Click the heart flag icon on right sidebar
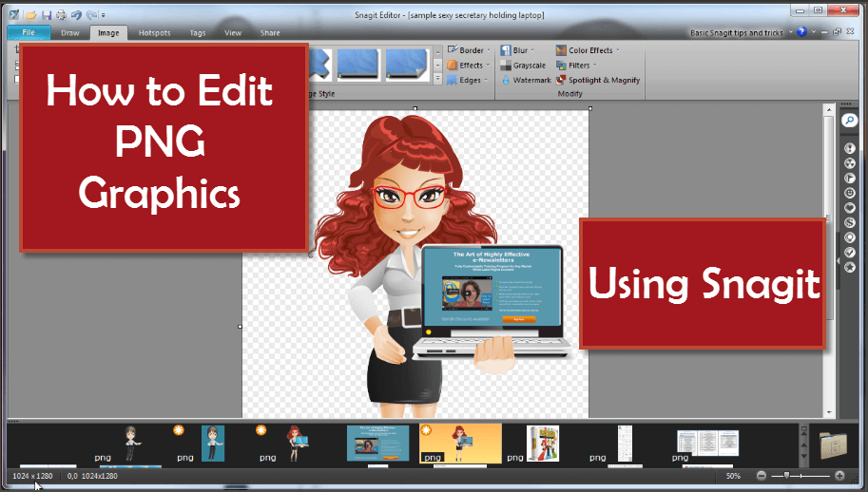 849,207
